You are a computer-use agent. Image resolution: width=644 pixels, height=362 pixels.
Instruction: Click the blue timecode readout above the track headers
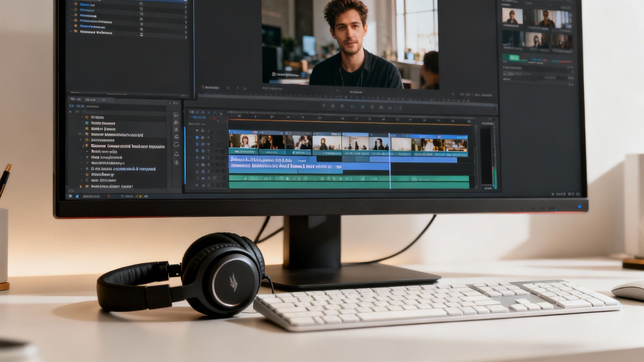pyautogui.click(x=197, y=117)
